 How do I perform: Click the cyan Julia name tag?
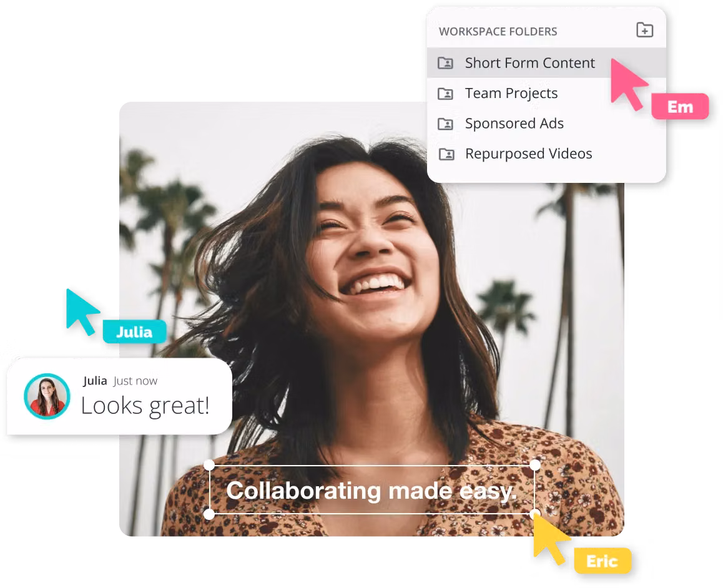tap(134, 331)
